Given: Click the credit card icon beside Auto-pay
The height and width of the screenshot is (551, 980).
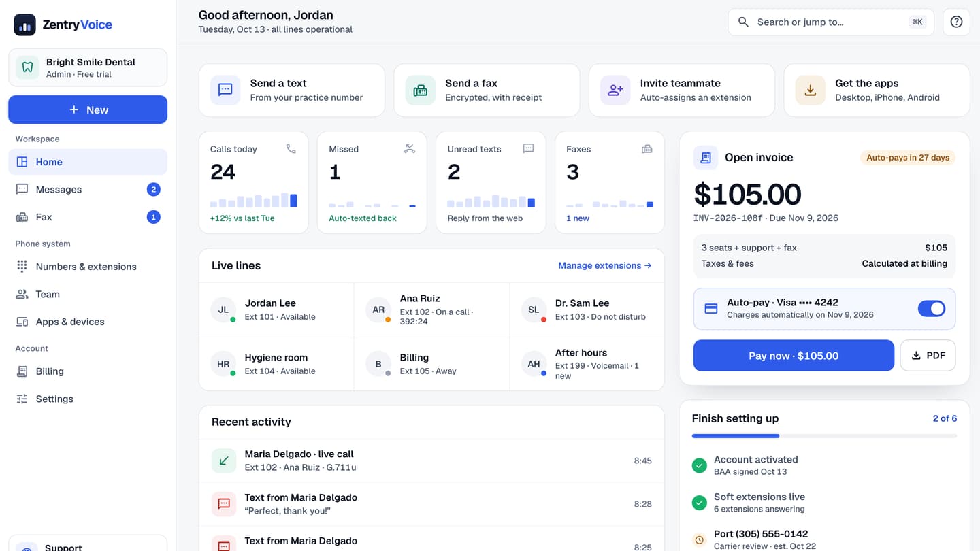Looking at the screenshot, I should click(x=711, y=308).
